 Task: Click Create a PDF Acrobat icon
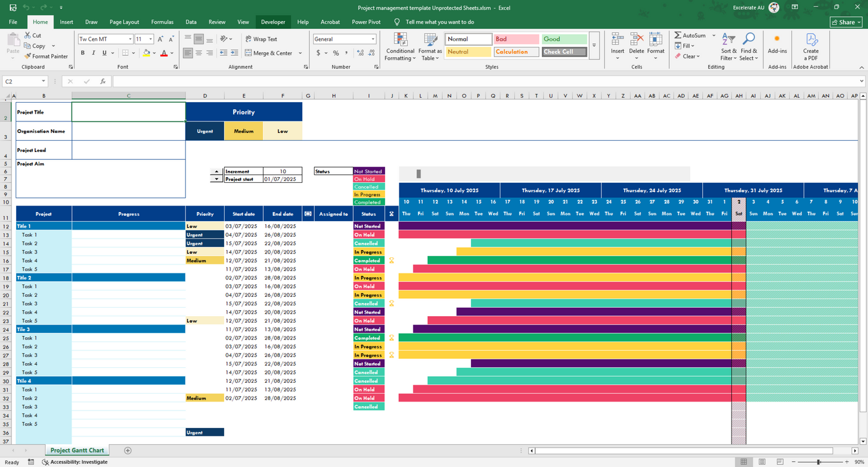pyautogui.click(x=811, y=41)
